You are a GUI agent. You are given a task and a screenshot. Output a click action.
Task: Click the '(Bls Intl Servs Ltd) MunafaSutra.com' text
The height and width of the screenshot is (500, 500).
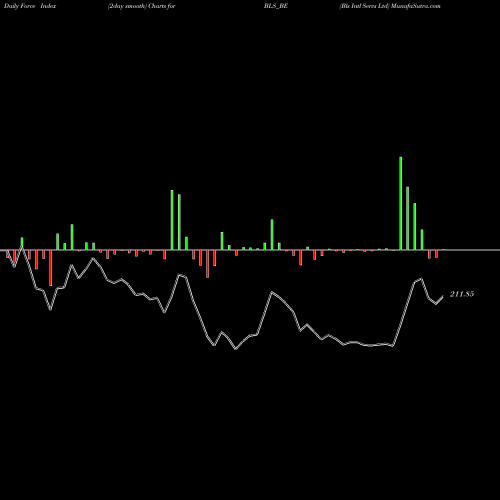[390, 6]
